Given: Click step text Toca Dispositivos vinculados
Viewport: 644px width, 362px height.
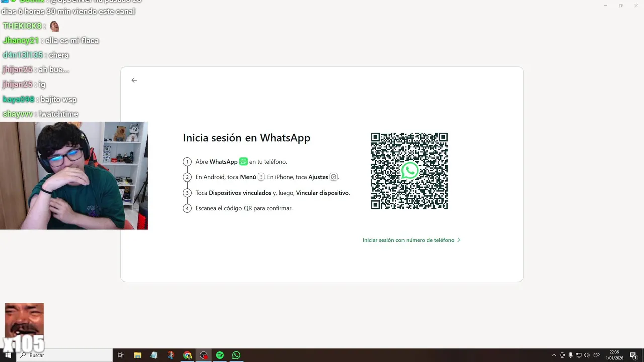Looking at the screenshot, I should pyautogui.click(x=272, y=193).
